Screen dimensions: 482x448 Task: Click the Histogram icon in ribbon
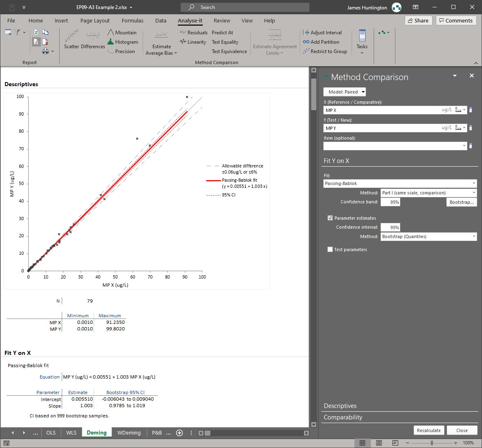(111, 42)
